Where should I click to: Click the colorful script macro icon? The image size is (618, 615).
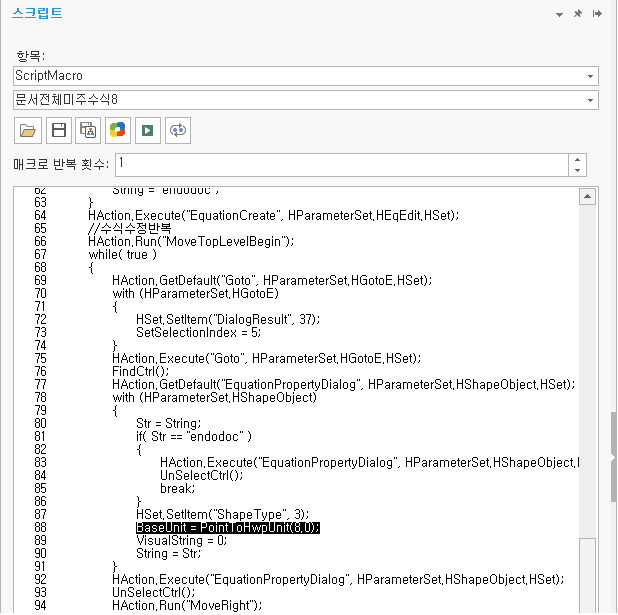point(117,130)
